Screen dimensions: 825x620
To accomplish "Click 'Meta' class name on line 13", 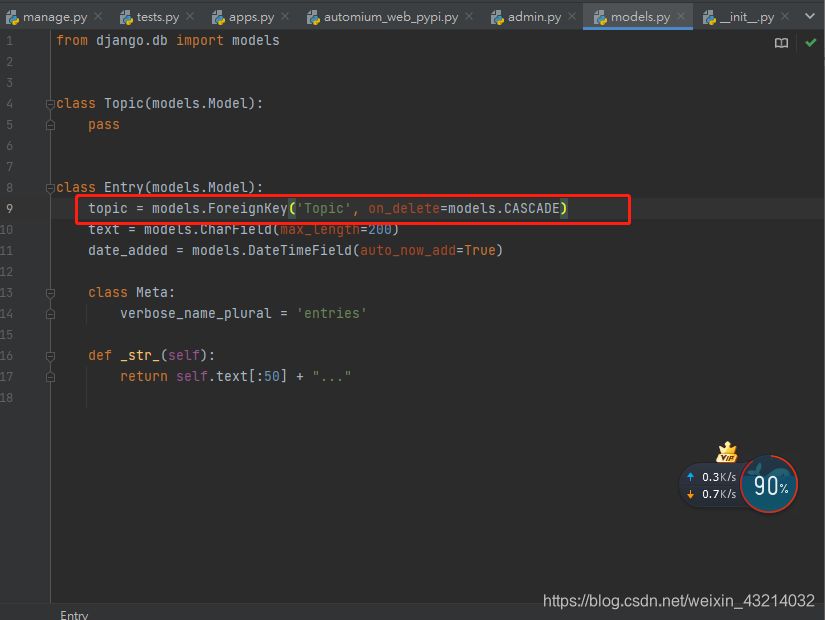I will coord(152,293).
